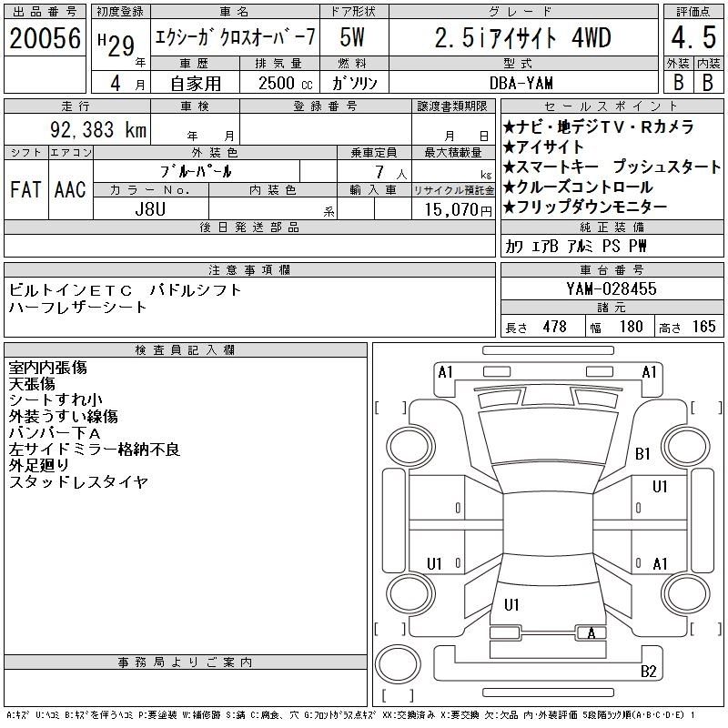Click the B2 damage mark near rear bumper
This screenshot has height=728, width=728.
pos(649,672)
